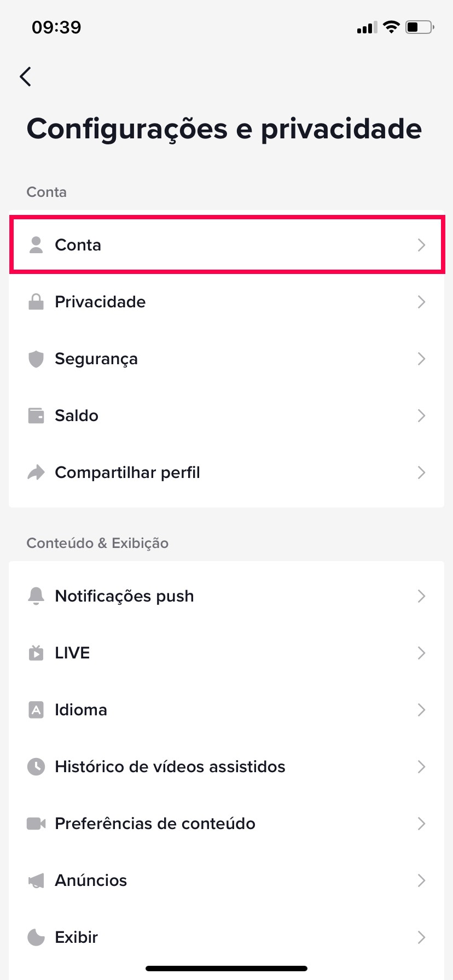Tap the clock icon for watch history
453x980 pixels.
click(36, 767)
